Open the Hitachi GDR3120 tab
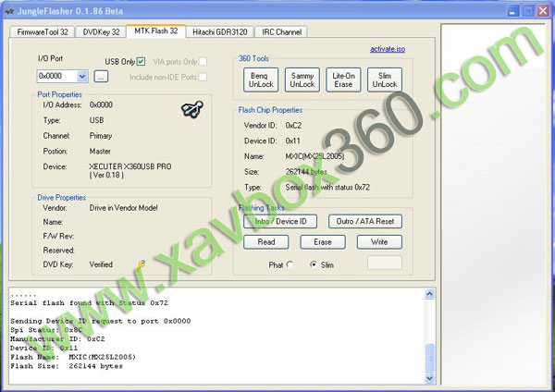 220,31
